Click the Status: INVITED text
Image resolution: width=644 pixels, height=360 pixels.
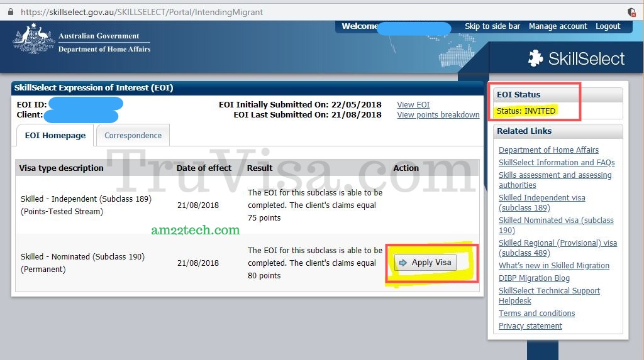coord(526,111)
